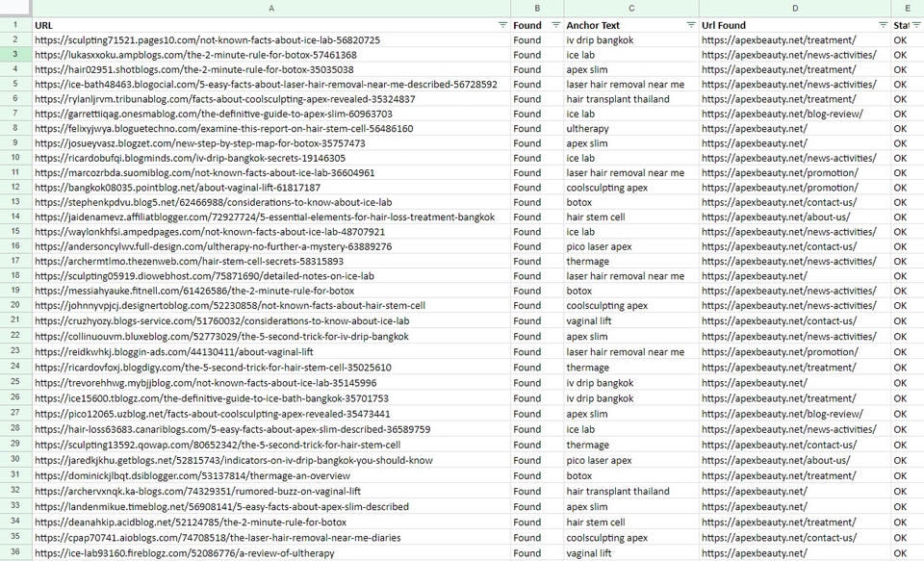
Task: Click 'hair stem cell' cell in row 14
Action: click(x=631, y=217)
